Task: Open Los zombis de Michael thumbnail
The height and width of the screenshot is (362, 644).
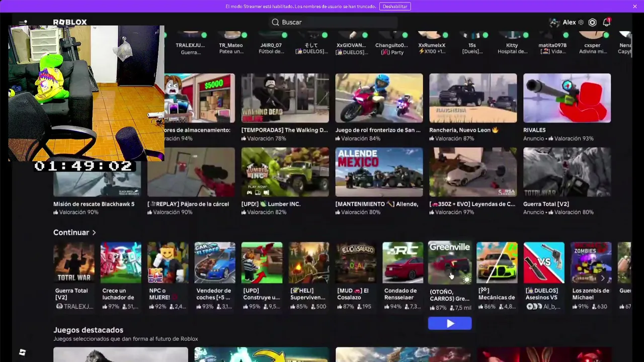Action: 591,263
